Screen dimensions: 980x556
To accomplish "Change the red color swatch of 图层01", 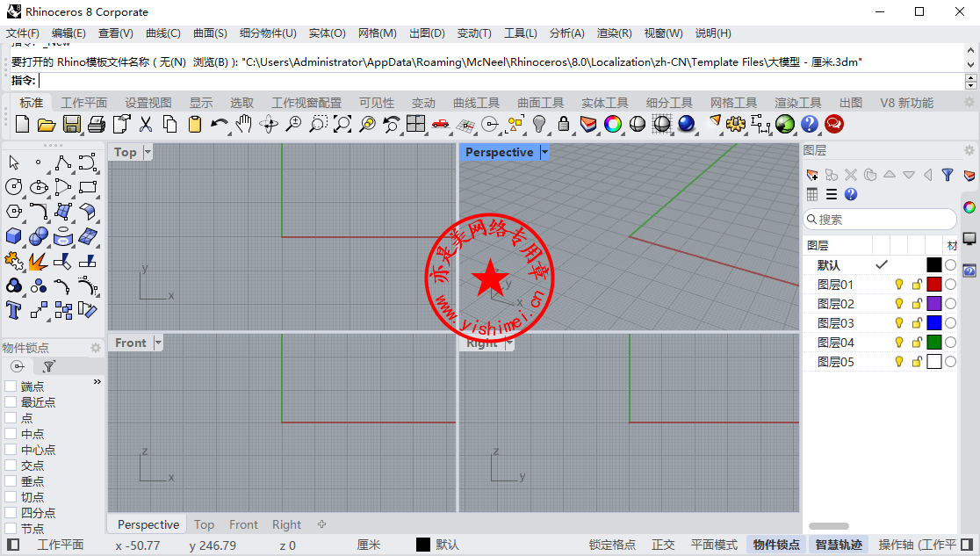I will [x=934, y=285].
